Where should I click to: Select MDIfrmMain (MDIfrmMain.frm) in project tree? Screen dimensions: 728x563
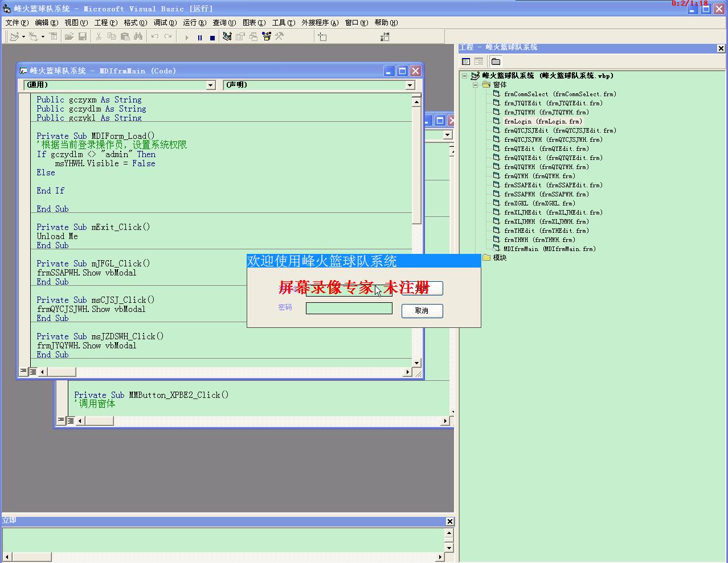point(550,249)
